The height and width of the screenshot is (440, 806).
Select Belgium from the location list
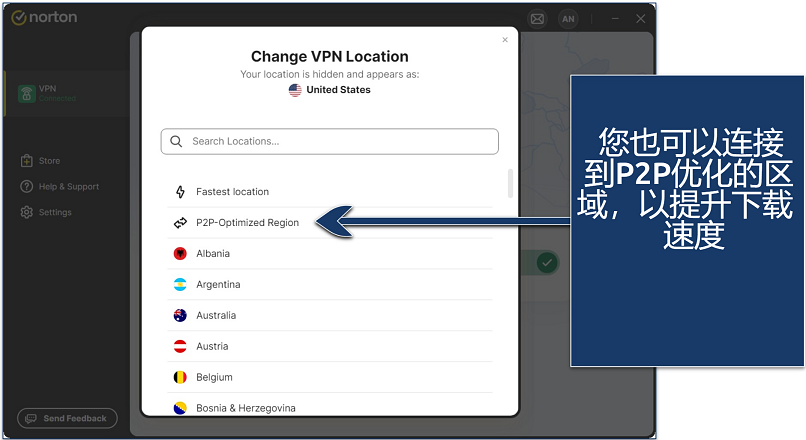click(329, 377)
